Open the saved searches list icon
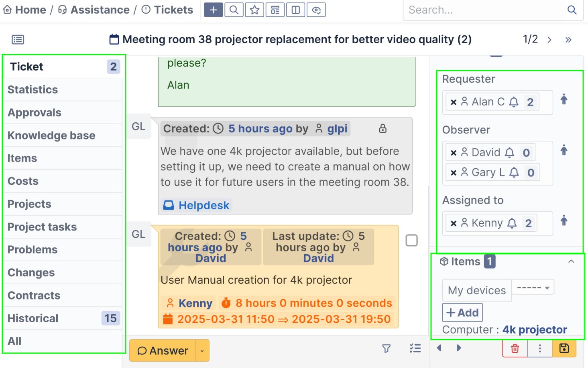The height and width of the screenshot is (368, 588). coord(275,10)
